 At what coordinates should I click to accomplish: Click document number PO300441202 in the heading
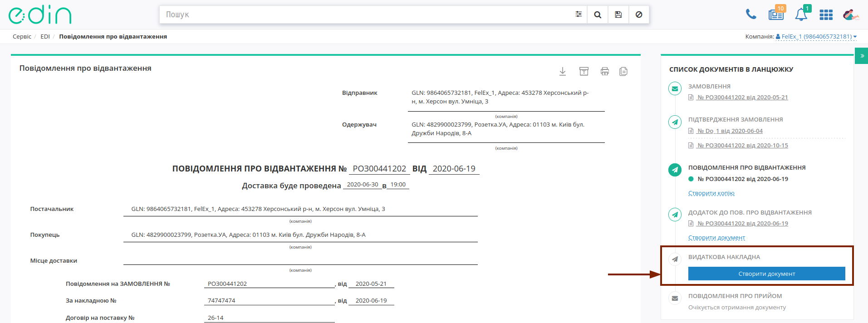coord(379,169)
